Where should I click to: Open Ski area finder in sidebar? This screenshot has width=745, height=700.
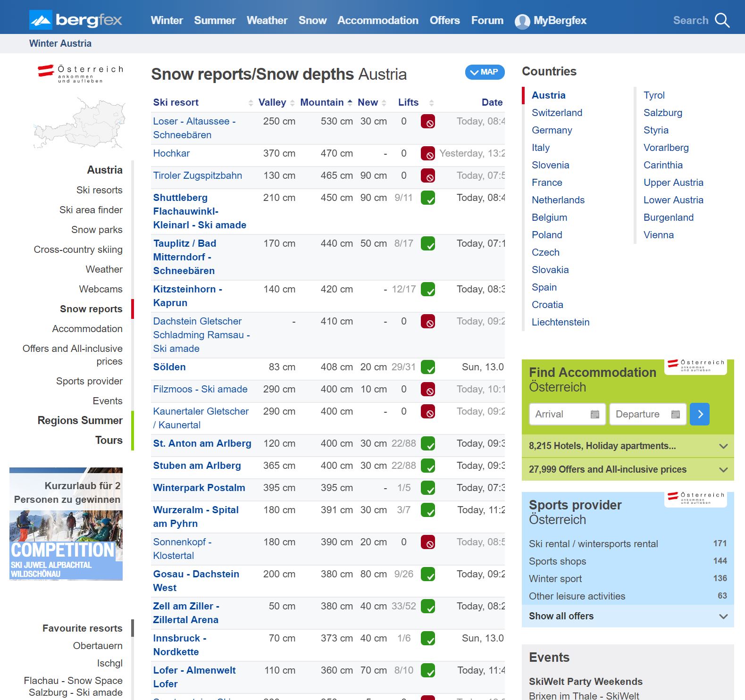(x=91, y=210)
